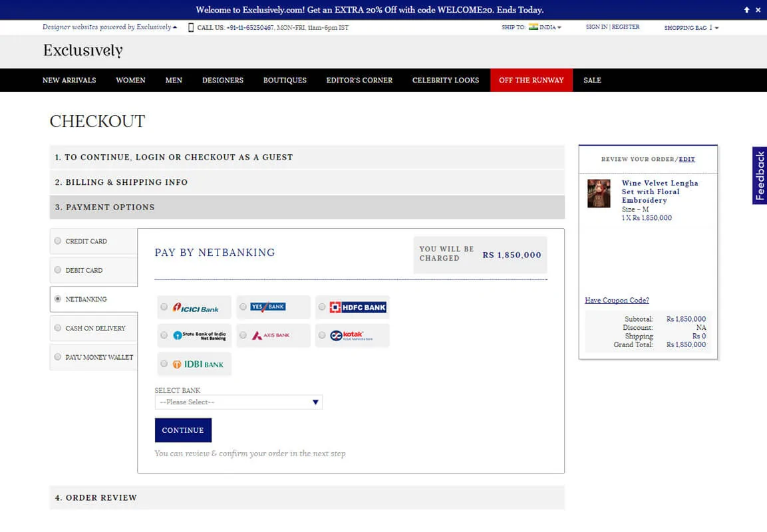Close the welcome promo banner
This screenshot has width=767, height=532.
(x=758, y=10)
